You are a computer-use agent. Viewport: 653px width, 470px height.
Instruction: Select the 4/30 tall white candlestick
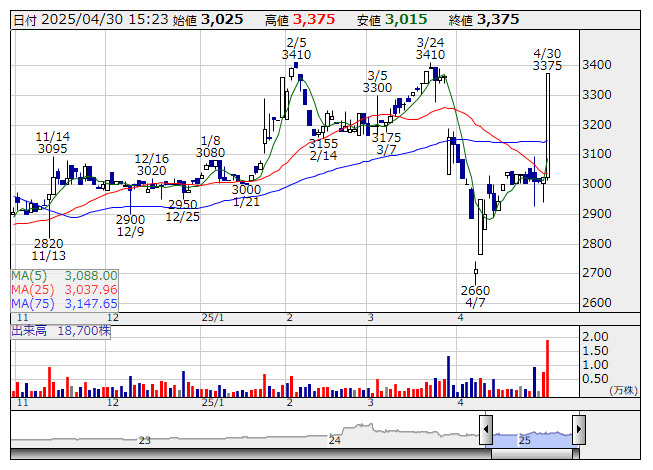[548, 125]
